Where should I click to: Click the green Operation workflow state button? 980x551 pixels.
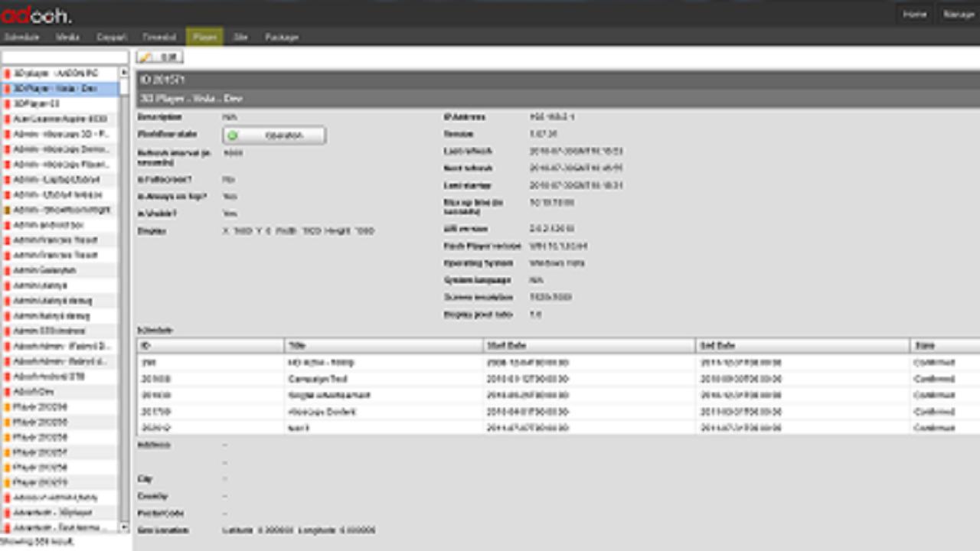coord(274,135)
